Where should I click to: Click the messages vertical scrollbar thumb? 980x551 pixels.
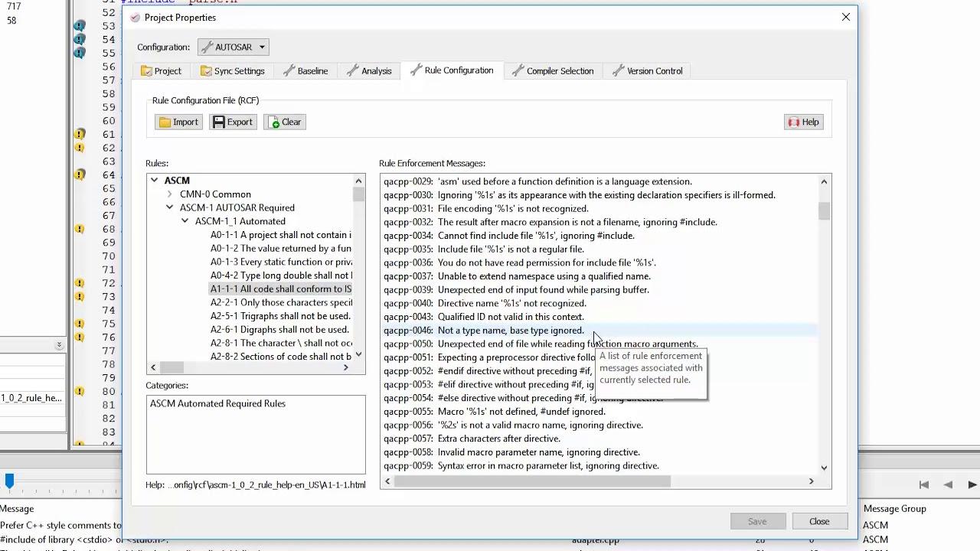coord(824,211)
